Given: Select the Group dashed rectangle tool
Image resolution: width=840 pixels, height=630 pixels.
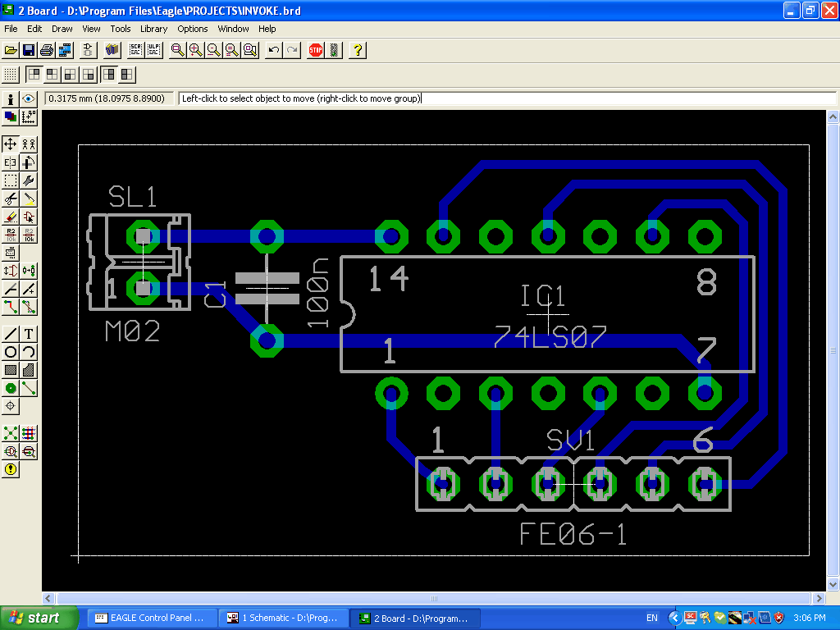Looking at the screenshot, I should tap(11, 180).
